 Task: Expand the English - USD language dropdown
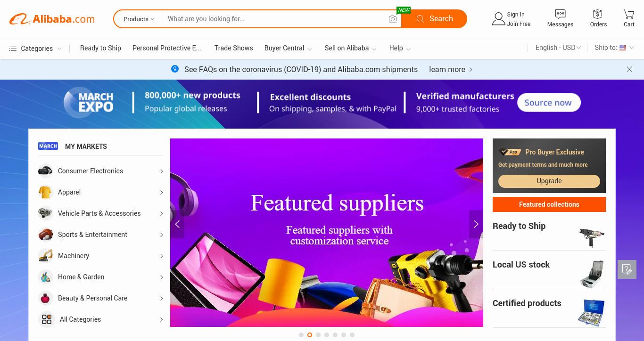(558, 48)
